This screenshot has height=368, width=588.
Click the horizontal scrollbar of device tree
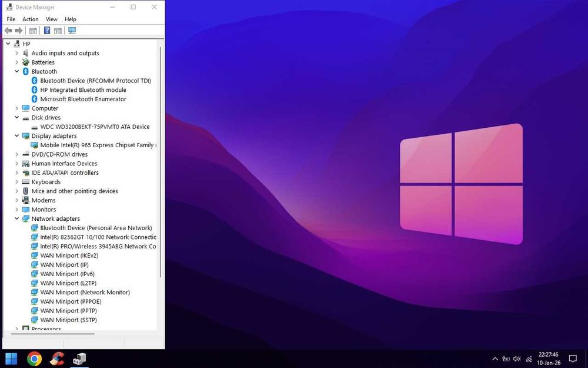pos(52,333)
